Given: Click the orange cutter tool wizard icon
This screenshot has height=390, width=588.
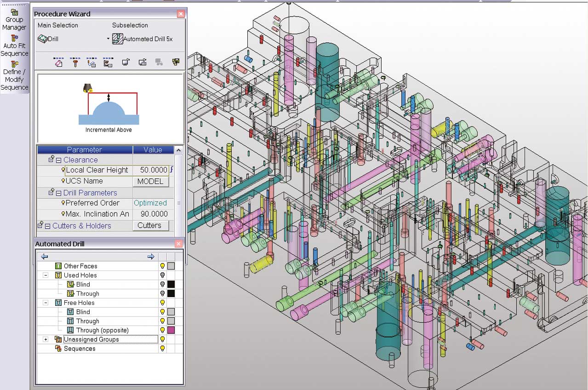Looking at the screenshot, I should pyautogui.click(x=75, y=63).
